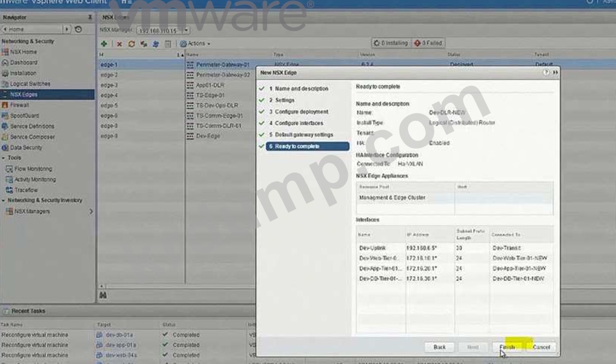Open NSX Edges in the Navigator

coord(47,94)
